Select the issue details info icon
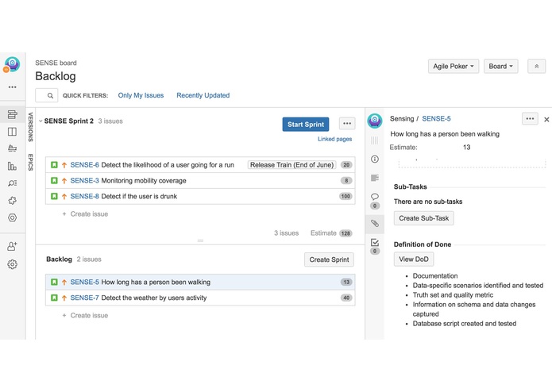The height and width of the screenshot is (392, 552). [x=375, y=159]
